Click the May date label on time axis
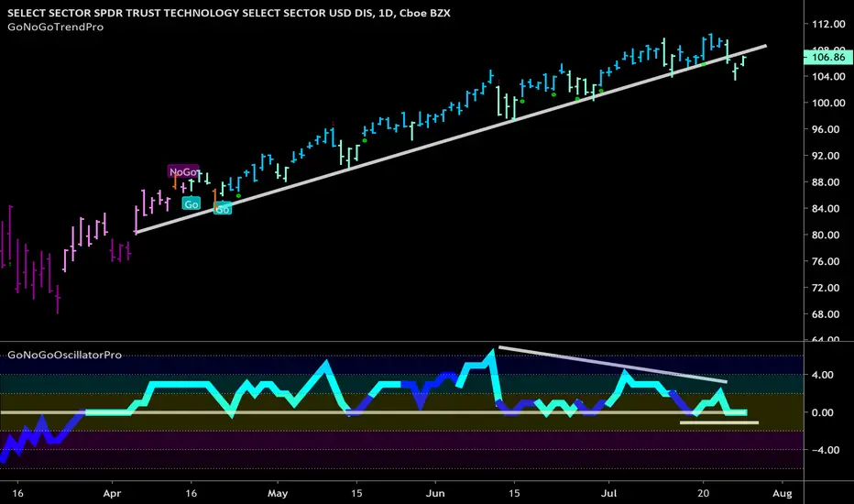The width and height of the screenshot is (854, 504). (x=278, y=494)
